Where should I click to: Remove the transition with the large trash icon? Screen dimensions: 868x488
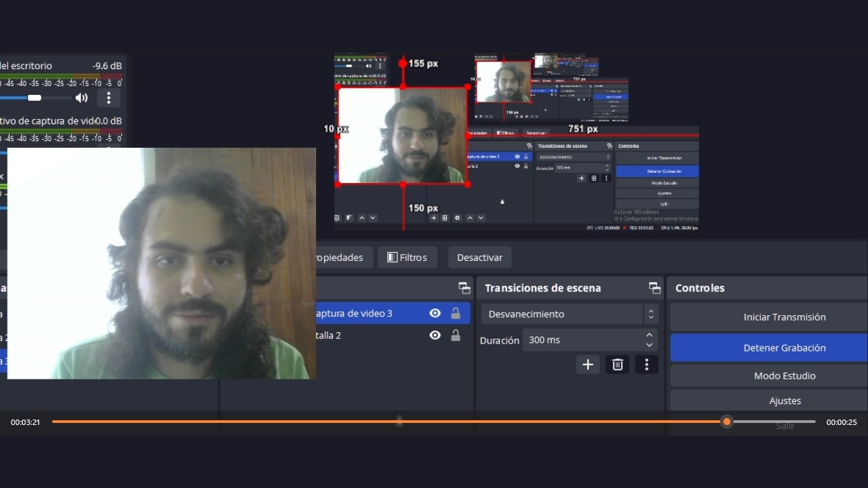618,365
